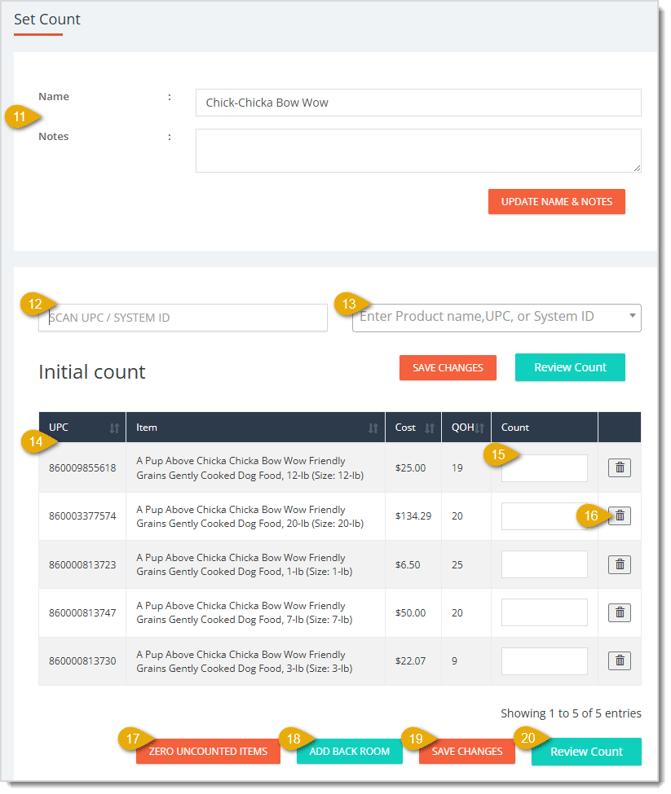Click the top SAVE CHANGES button
Screen dimensions: 671x794
[x=448, y=368]
